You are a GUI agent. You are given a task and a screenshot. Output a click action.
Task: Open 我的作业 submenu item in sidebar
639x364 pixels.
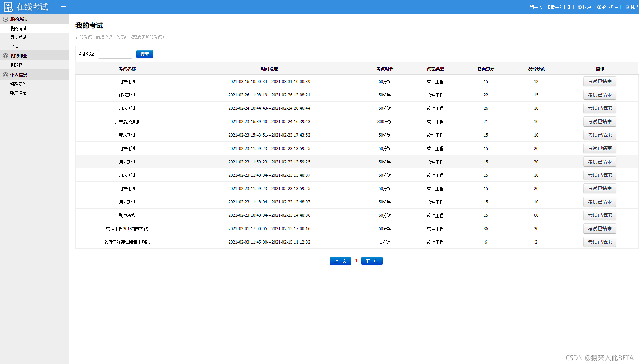(19, 65)
